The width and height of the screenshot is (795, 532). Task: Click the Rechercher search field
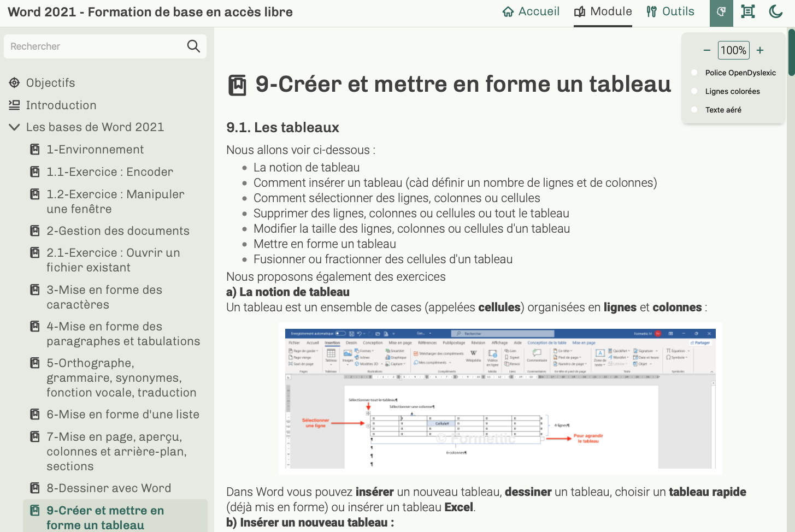coord(105,46)
